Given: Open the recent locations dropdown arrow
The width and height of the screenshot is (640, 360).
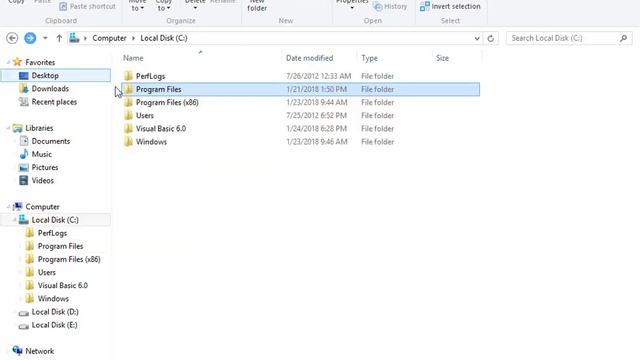Looking at the screenshot, I should (45, 38).
